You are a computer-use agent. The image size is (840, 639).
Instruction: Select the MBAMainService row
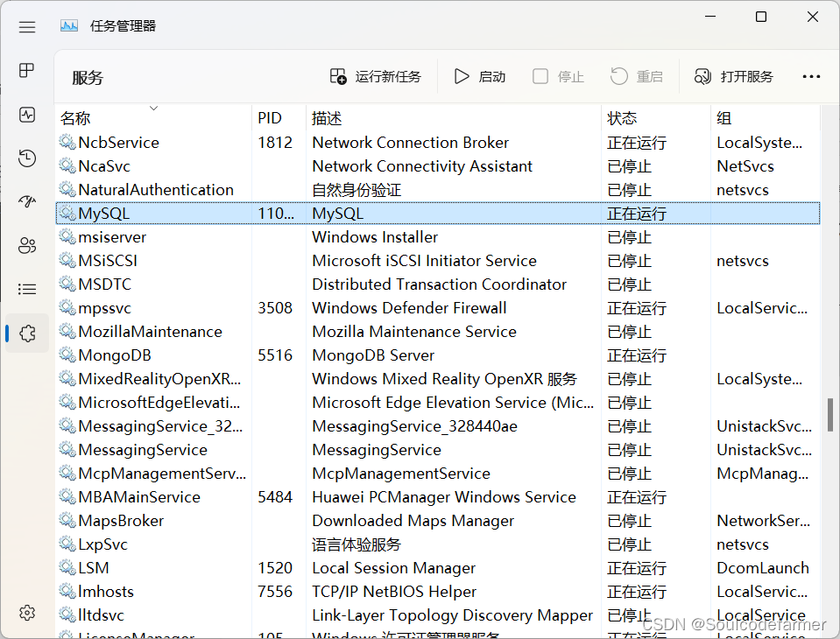pos(438,496)
